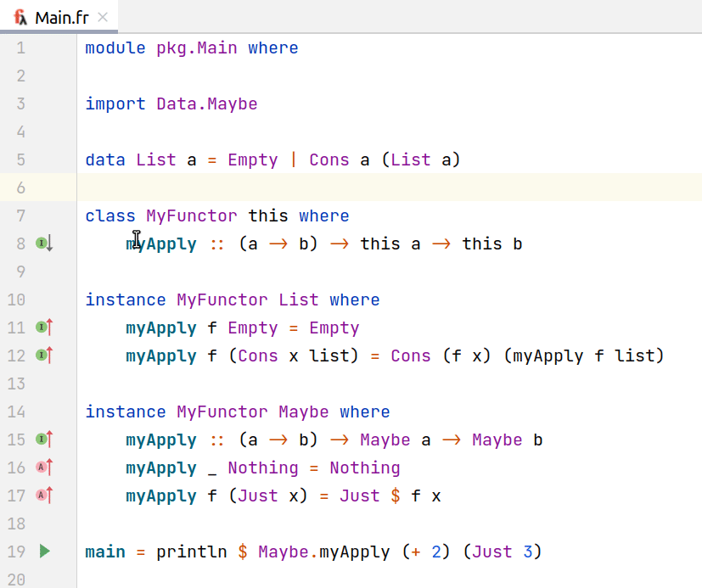
Task: Click '(Just x)' pattern on line 17
Action: click(x=267, y=496)
